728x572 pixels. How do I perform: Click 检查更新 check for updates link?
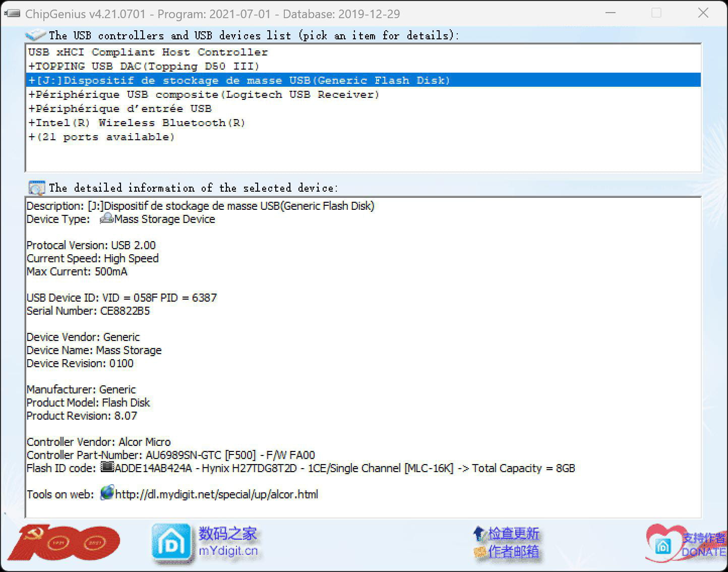514,533
